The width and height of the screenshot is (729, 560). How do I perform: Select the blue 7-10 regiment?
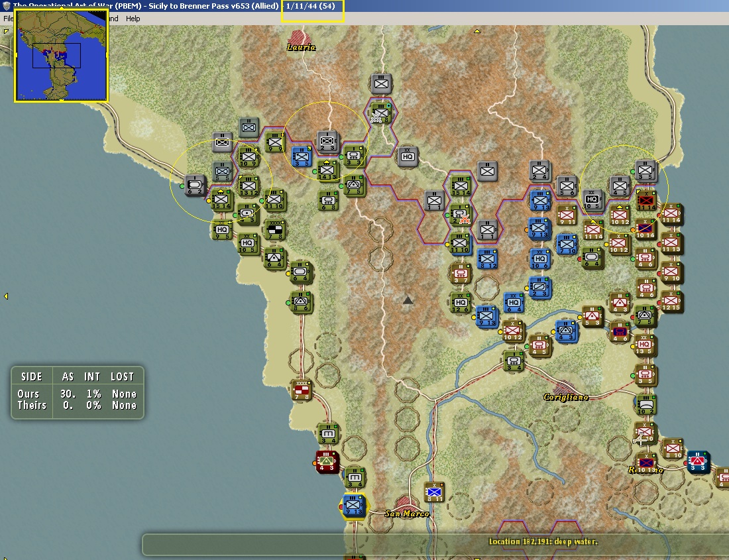[x=566, y=245]
